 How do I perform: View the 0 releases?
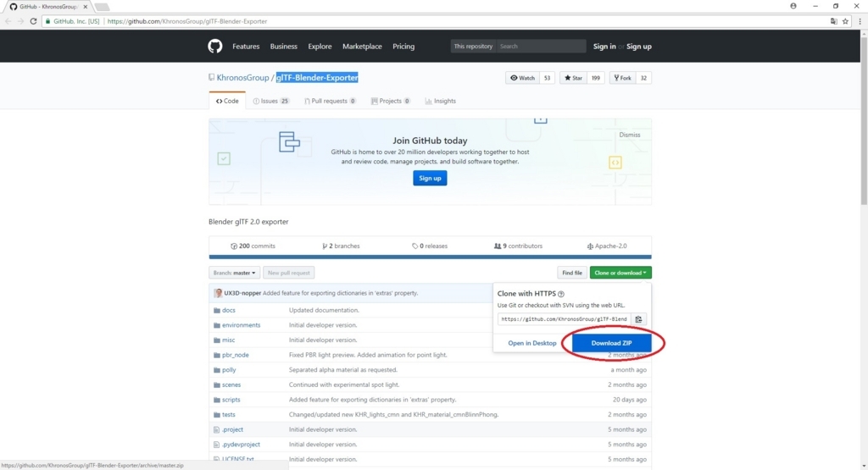[430, 246]
